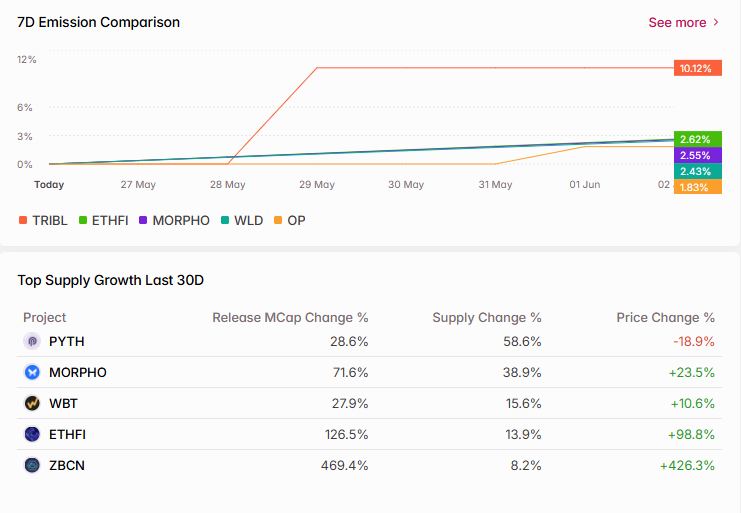Click the MORPHO butterfly token icon
This screenshot has height=513, width=741.
pos(32,372)
